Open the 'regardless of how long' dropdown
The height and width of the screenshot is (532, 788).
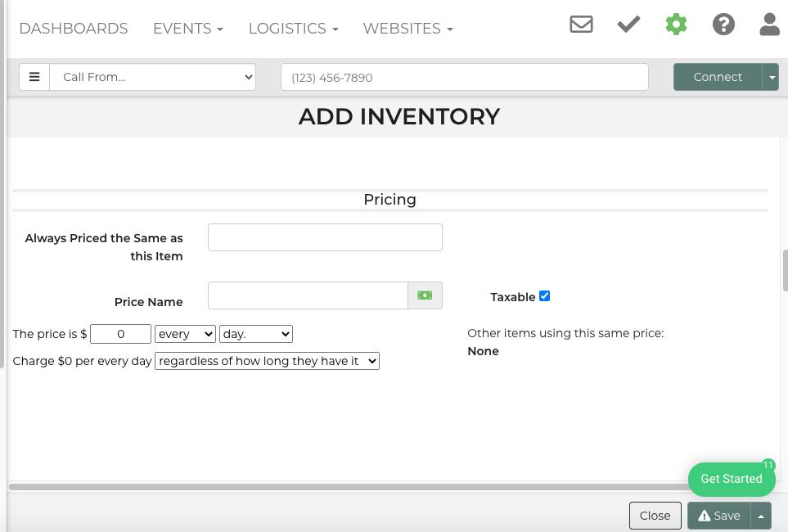coord(267,361)
